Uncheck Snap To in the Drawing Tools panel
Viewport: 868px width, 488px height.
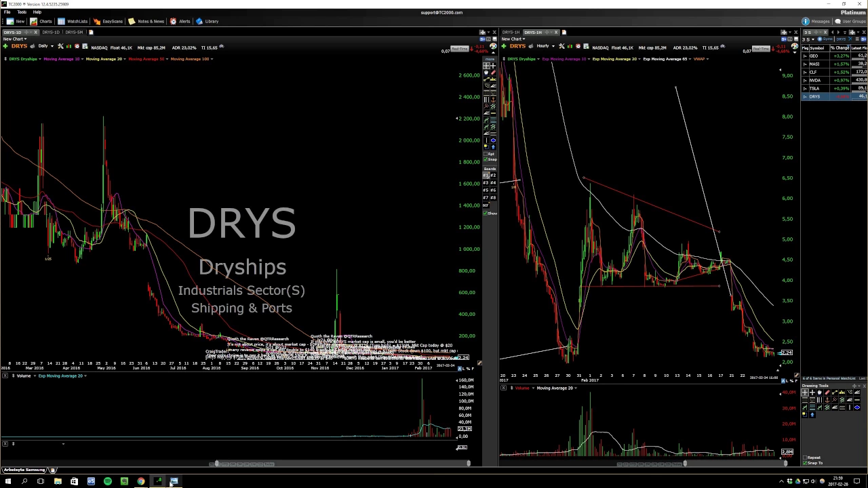[805, 463]
